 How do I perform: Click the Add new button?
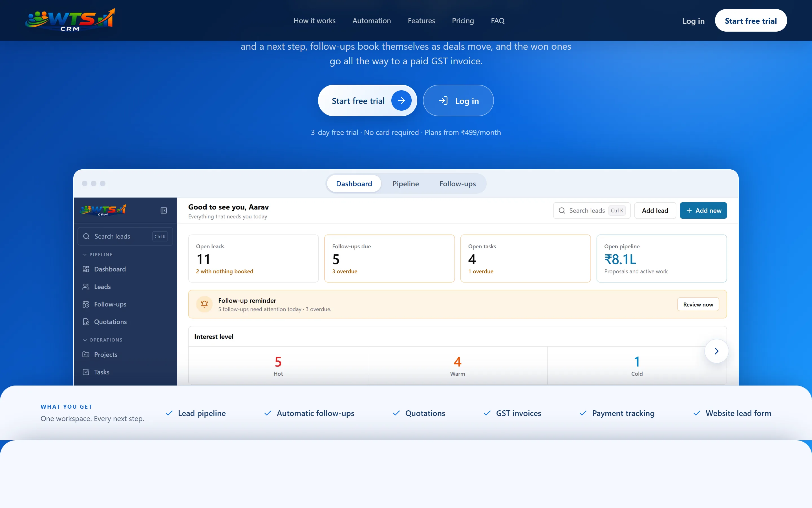[703, 210]
